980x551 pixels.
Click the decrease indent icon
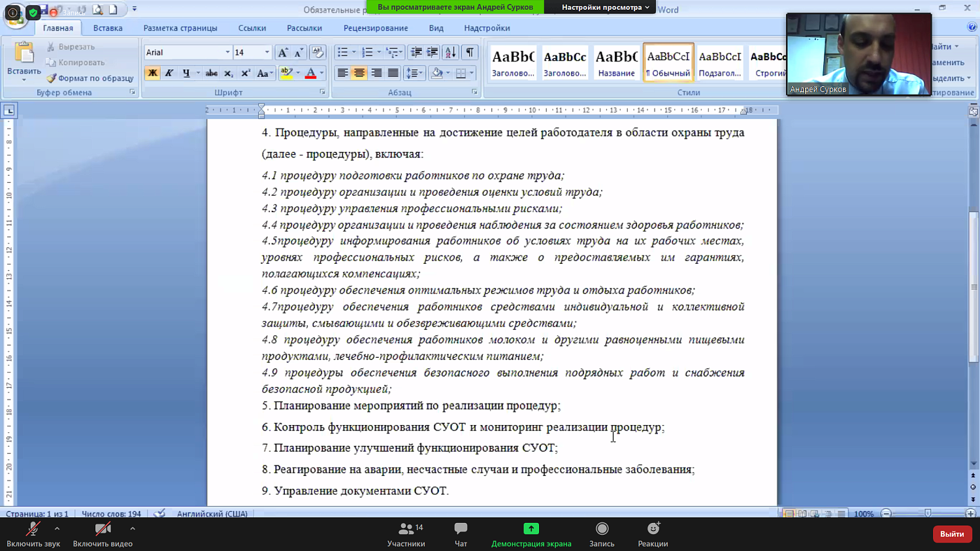click(x=416, y=52)
